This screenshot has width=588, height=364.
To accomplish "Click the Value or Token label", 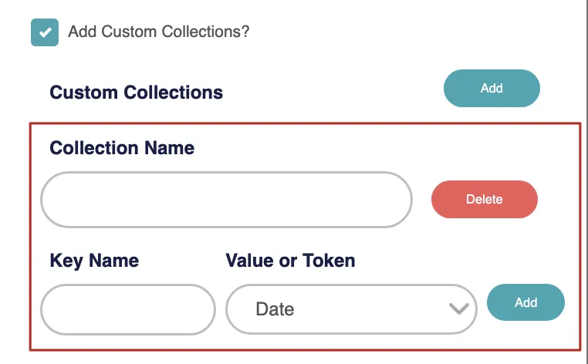I will [290, 261].
